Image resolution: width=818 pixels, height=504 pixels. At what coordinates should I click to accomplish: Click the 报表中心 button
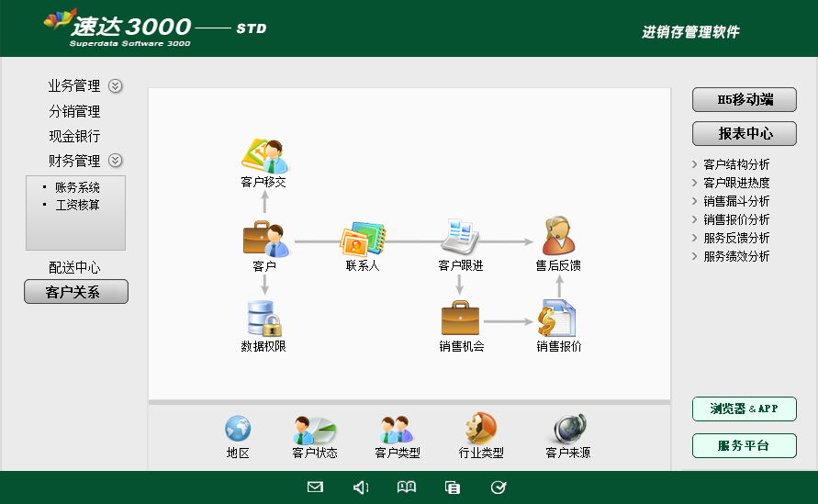[x=745, y=133]
